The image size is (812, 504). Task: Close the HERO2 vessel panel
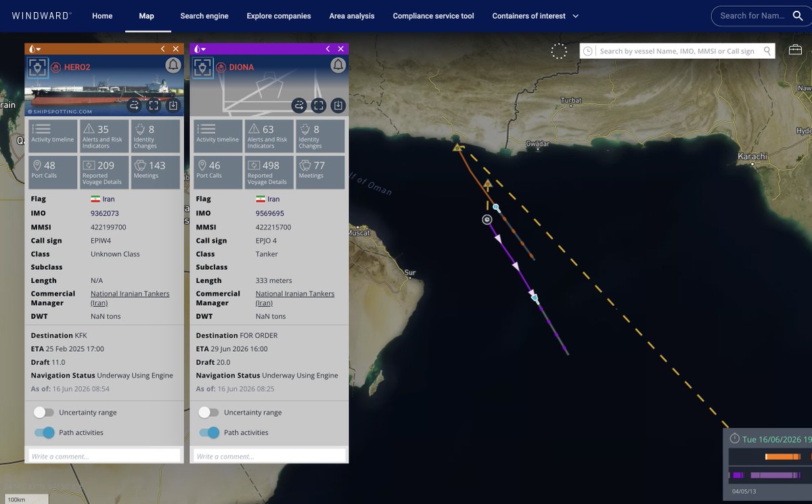click(176, 49)
